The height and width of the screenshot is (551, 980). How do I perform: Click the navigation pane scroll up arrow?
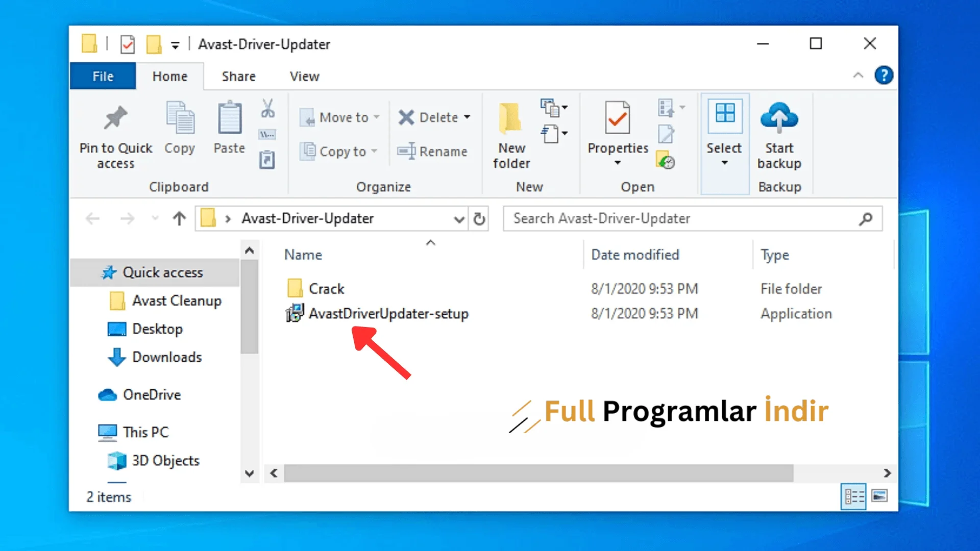click(x=250, y=251)
